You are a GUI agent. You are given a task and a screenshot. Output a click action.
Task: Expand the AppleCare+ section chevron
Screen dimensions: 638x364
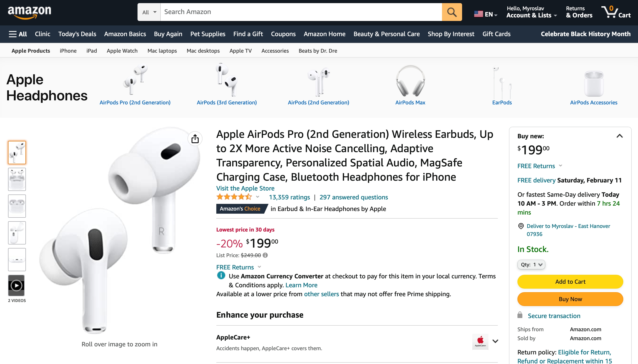(x=495, y=341)
